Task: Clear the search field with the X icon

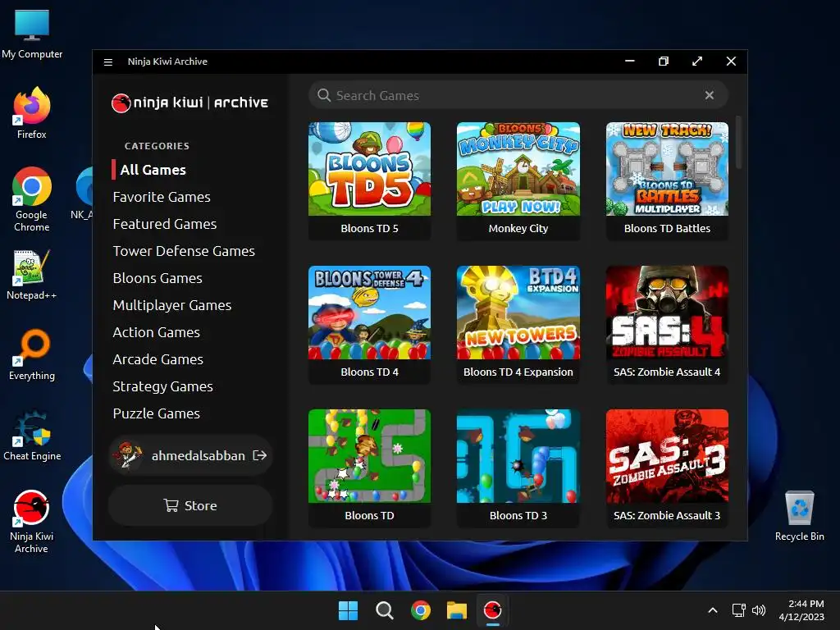Action: coord(710,95)
